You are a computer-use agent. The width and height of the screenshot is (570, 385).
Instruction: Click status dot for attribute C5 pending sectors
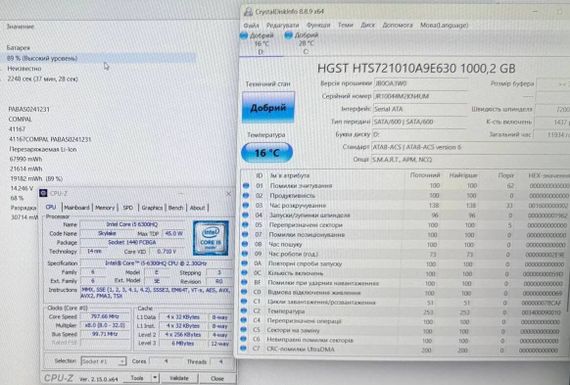coord(244,330)
